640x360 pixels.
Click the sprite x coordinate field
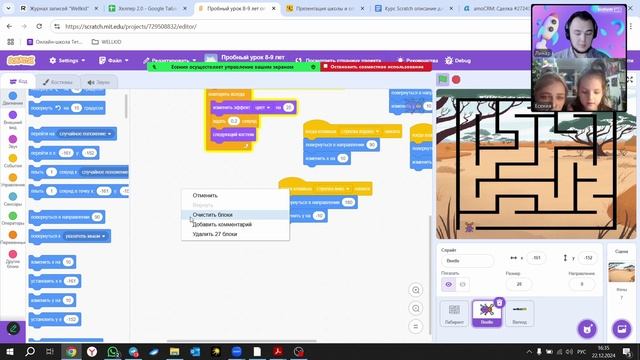click(537, 258)
